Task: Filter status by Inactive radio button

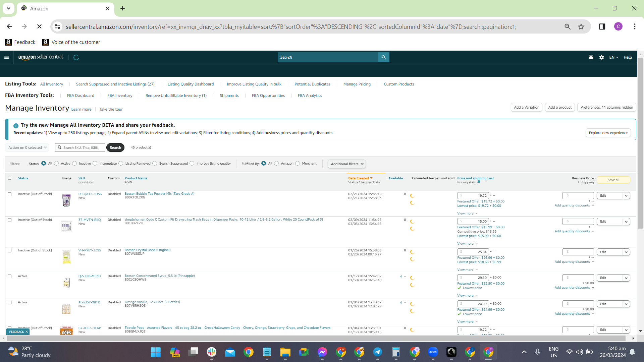Action: 74,164
